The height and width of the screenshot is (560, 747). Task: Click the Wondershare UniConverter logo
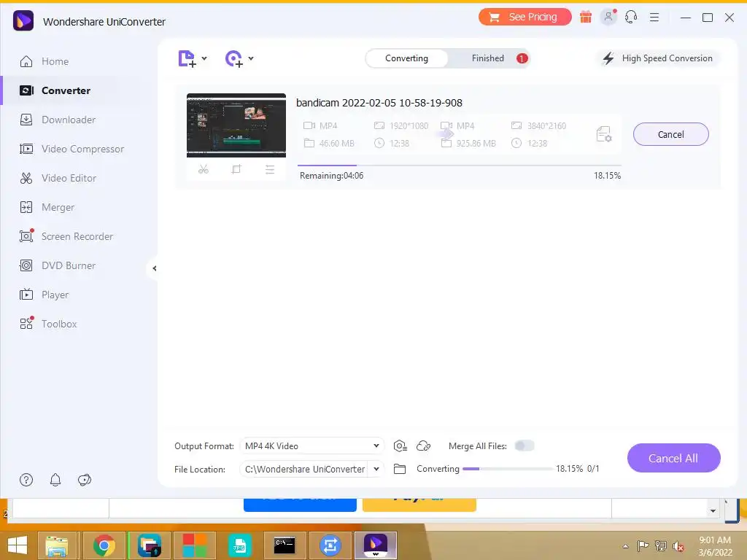tap(23, 20)
